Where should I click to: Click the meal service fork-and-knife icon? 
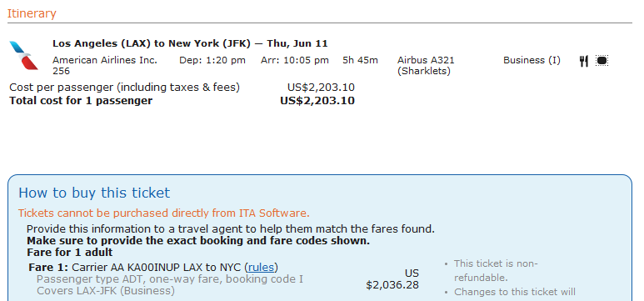click(x=584, y=61)
